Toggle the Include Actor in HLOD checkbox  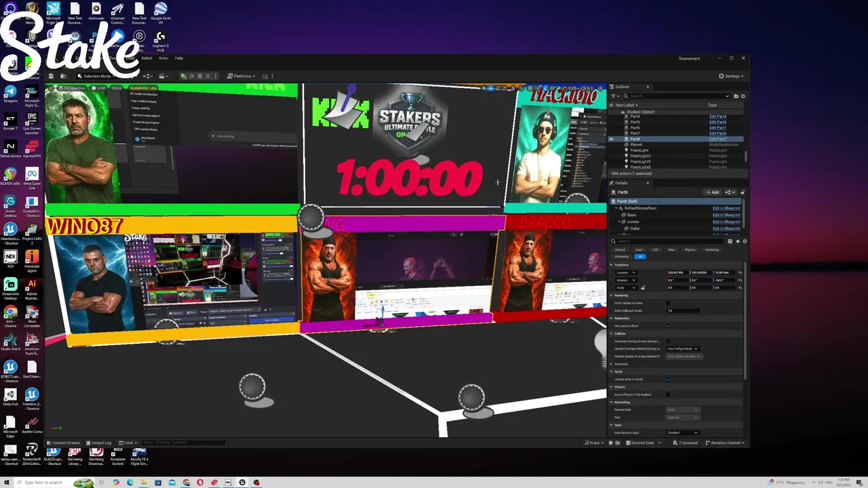(668, 379)
